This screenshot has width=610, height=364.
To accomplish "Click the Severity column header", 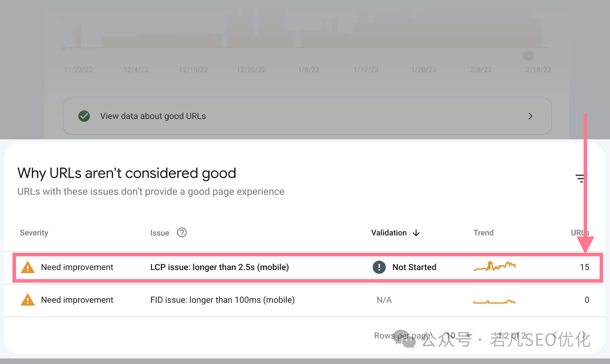I will coord(34,233).
